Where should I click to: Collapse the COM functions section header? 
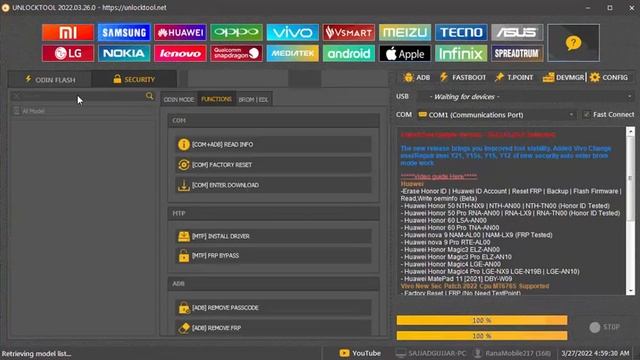pos(273,121)
